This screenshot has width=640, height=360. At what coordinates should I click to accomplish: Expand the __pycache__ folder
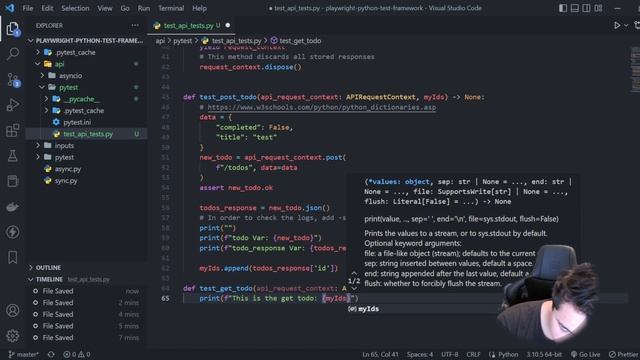(86, 99)
